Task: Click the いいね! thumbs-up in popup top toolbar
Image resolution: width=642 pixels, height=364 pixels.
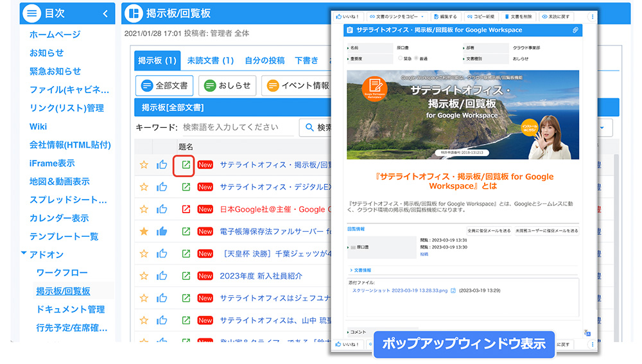Action: (x=347, y=17)
